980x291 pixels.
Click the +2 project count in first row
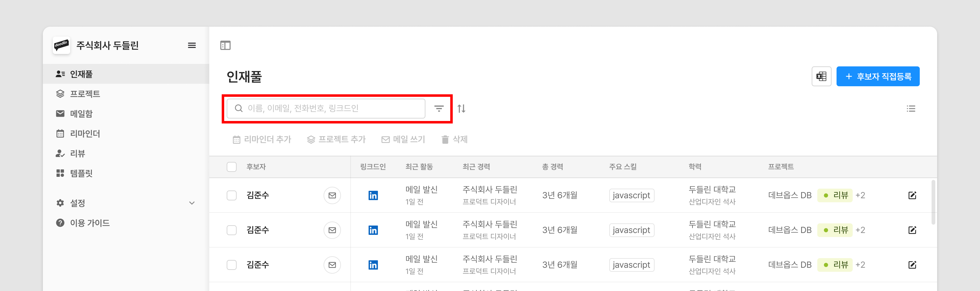860,195
